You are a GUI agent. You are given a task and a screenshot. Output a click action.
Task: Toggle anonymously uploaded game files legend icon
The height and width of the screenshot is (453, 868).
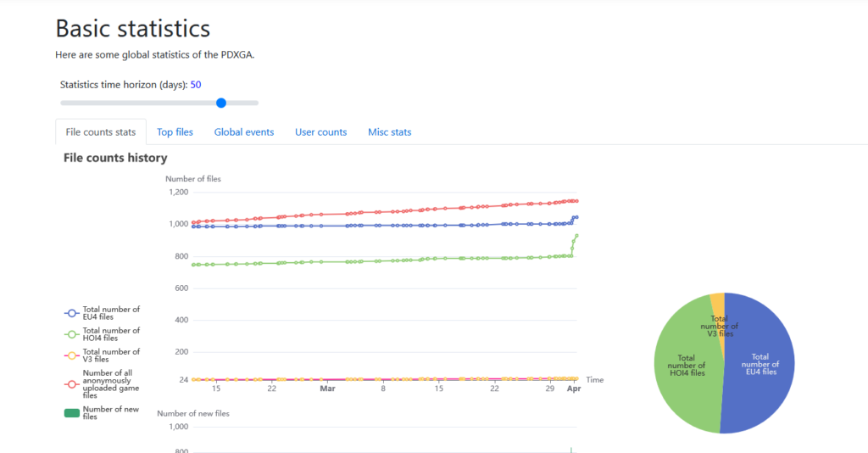point(71,384)
